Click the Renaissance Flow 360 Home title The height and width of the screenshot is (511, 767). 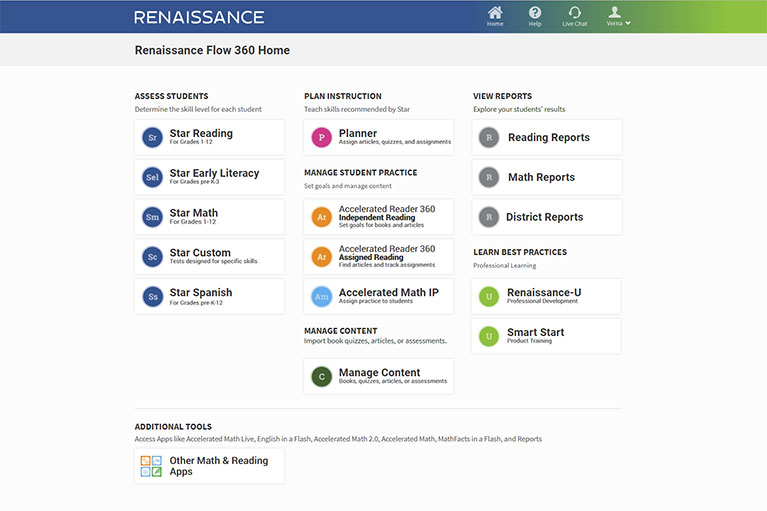pyautogui.click(x=212, y=50)
